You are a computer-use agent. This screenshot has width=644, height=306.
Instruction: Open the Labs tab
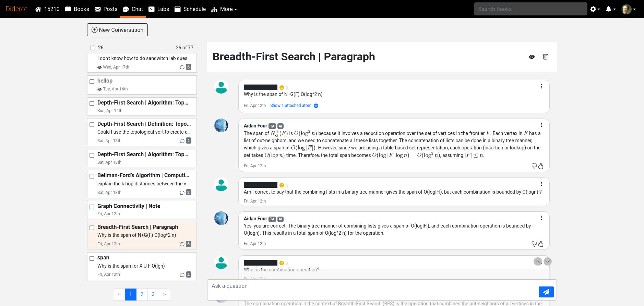159,9
